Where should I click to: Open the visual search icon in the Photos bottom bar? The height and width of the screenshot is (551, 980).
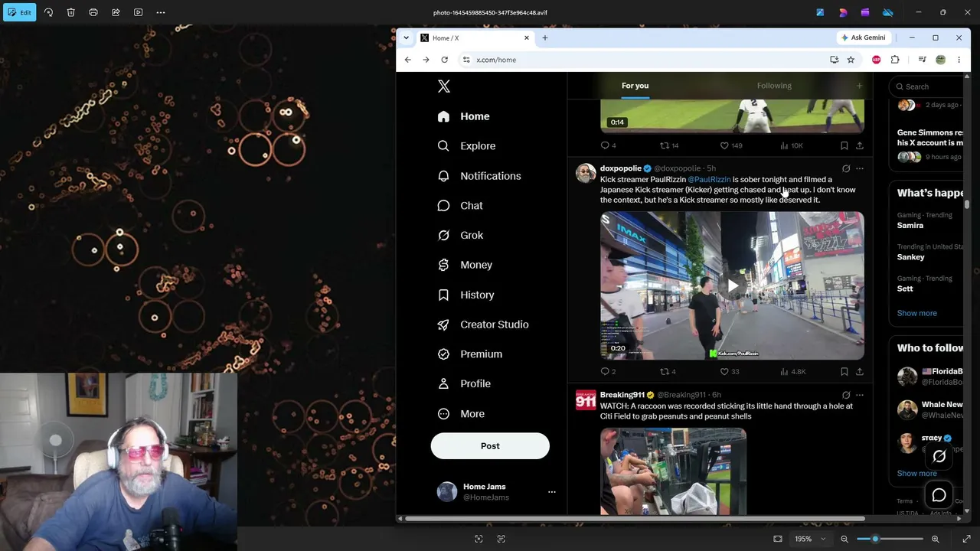tap(479, 539)
